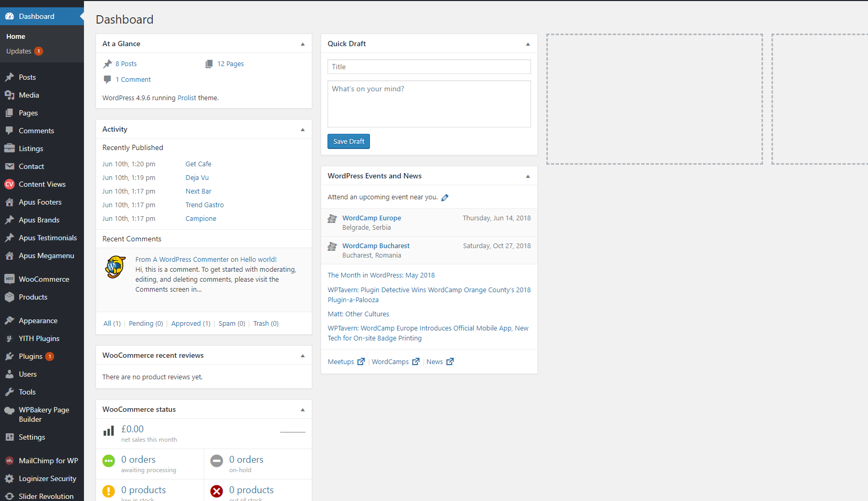Open the 12 Pages link
Viewport: 868px width, 501px height.
[230, 64]
